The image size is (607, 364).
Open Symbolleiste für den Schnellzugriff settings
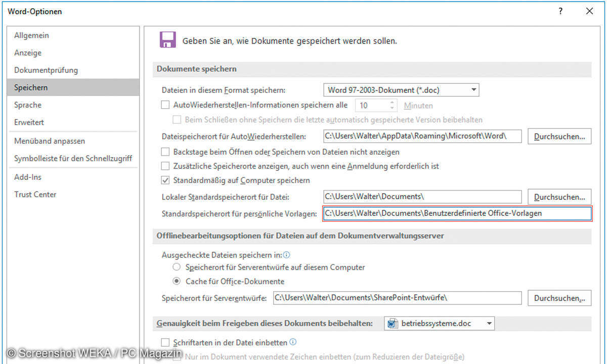(73, 158)
